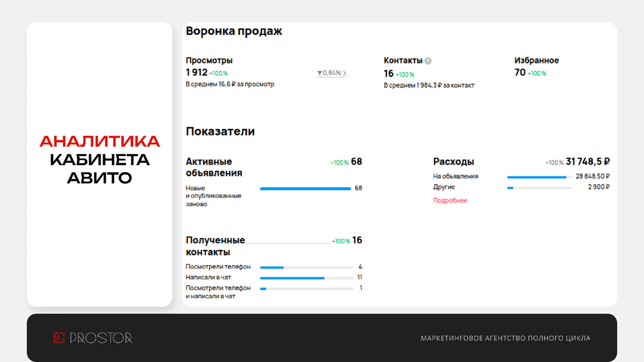
Task: Open the Подробнее link under Расходы
Action: [x=450, y=201]
